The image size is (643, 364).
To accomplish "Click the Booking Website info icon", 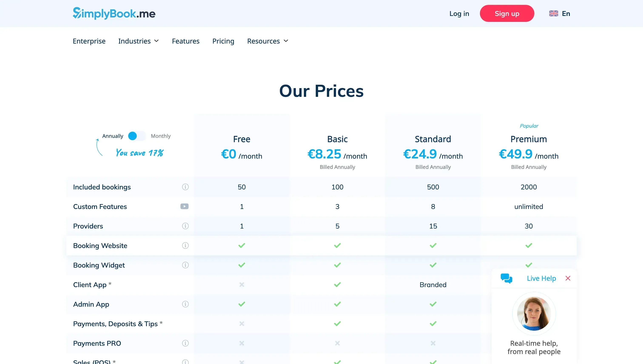I will click(185, 245).
